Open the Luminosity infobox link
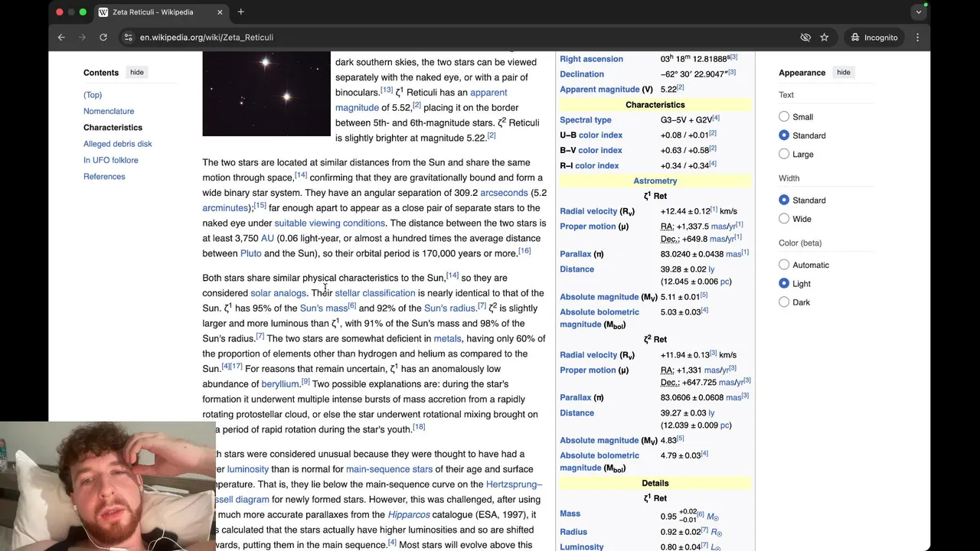This screenshot has height=551, width=980. click(582, 546)
